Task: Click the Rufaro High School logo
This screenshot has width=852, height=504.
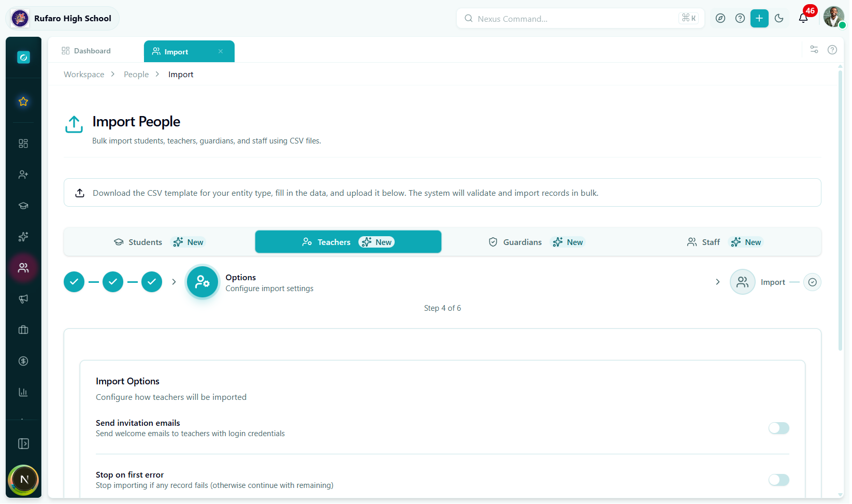Action: coord(20,19)
